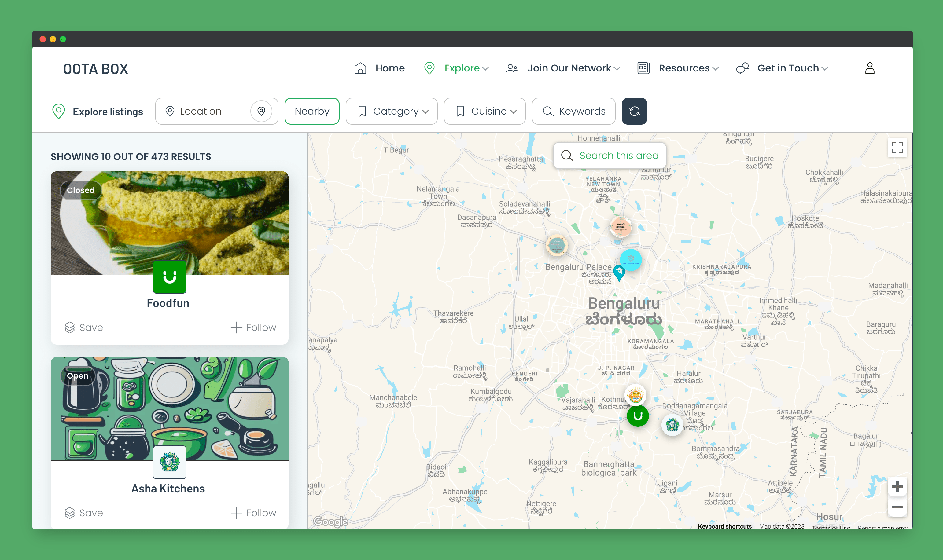The width and height of the screenshot is (943, 560).
Task: Save the Foodfun listing
Action: [84, 328]
